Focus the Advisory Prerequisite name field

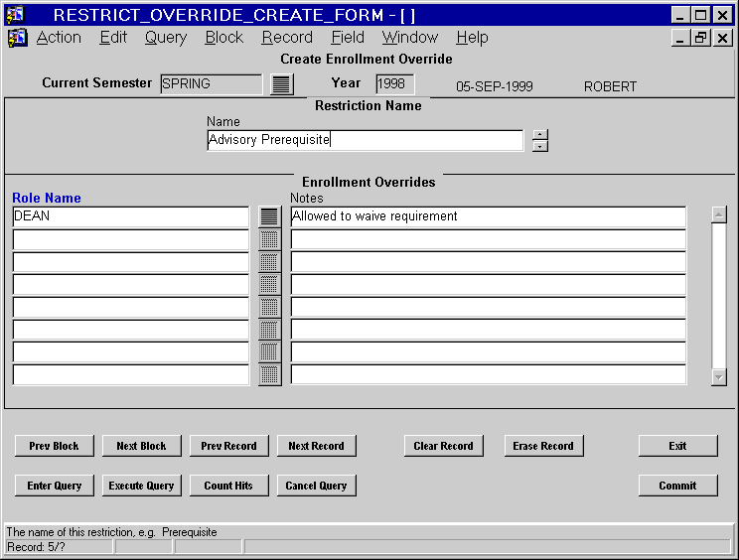click(x=366, y=140)
